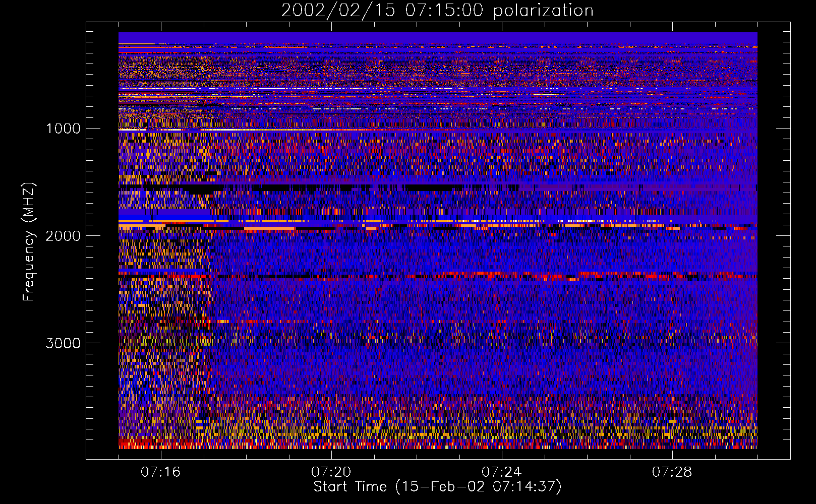Click the 07:16 time tick label
The image size is (816, 504).
161,472
